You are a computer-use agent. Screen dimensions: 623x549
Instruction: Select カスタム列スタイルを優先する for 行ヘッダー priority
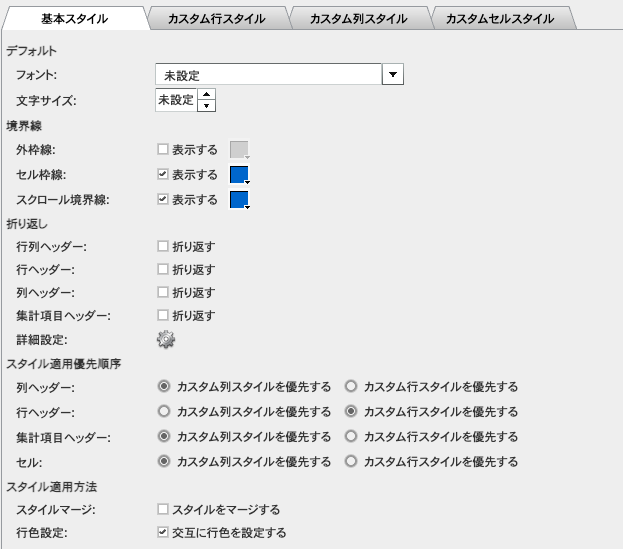point(164,411)
